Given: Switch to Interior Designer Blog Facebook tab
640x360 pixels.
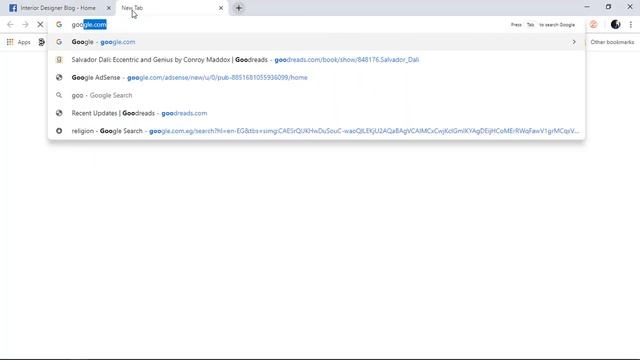Looking at the screenshot, I should tap(57, 8).
